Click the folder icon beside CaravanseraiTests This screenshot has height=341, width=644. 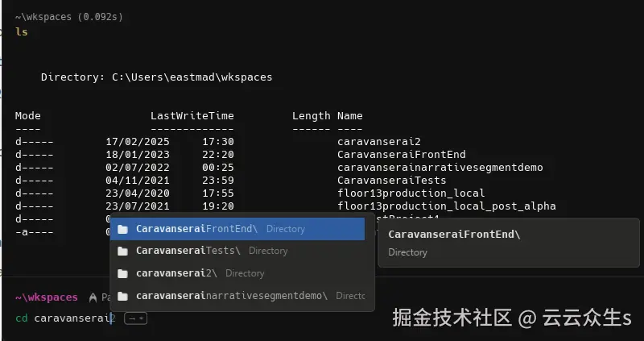122,251
